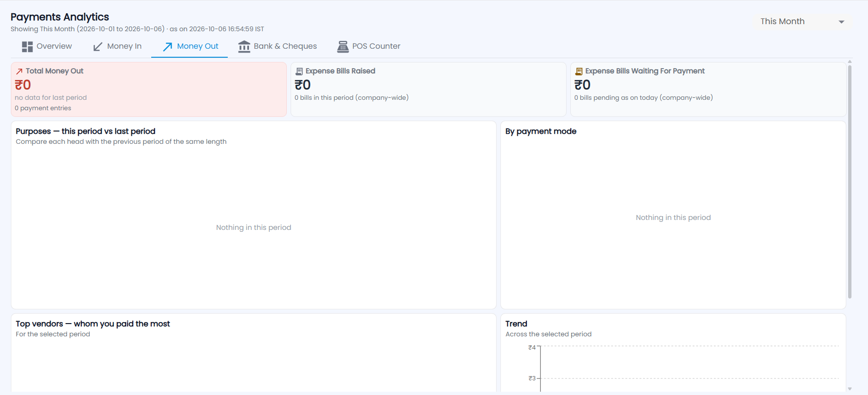The width and height of the screenshot is (868, 395).
Task: Click the page vertical scrollbar thumb
Action: 850,182
